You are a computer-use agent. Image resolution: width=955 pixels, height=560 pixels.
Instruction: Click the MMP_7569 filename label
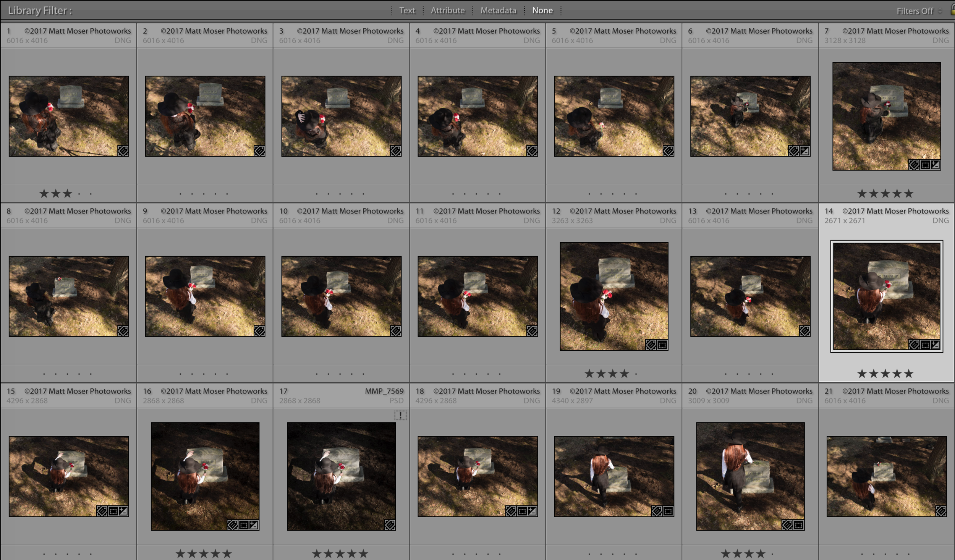384,391
